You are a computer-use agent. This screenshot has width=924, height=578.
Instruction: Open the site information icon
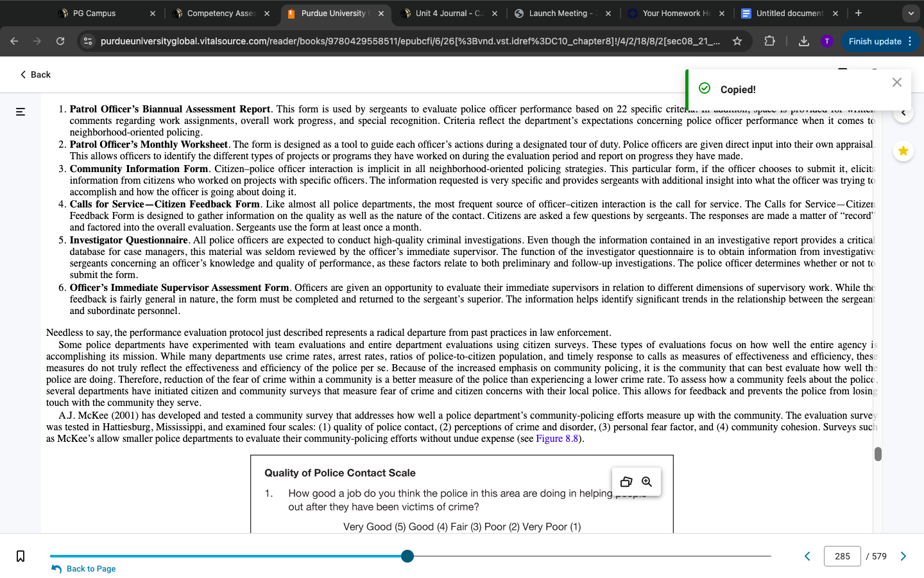pyautogui.click(x=88, y=41)
